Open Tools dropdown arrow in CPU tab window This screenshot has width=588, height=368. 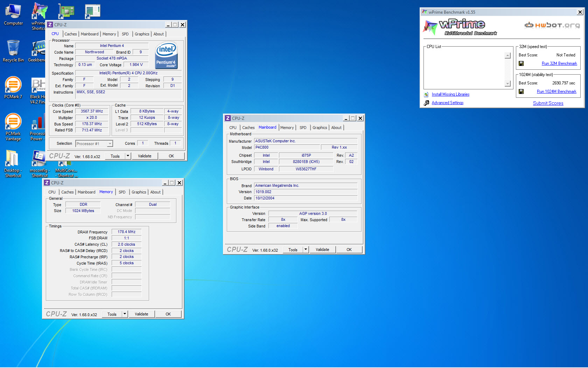pyautogui.click(x=128, y=156)
